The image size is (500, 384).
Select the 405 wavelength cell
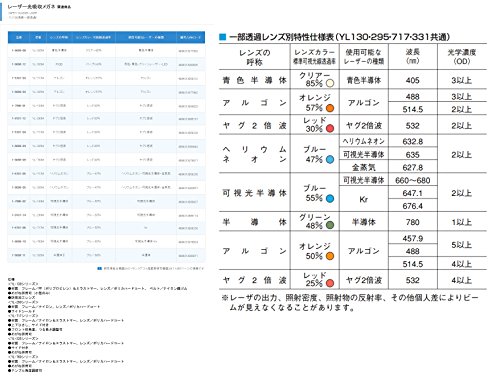413,80
